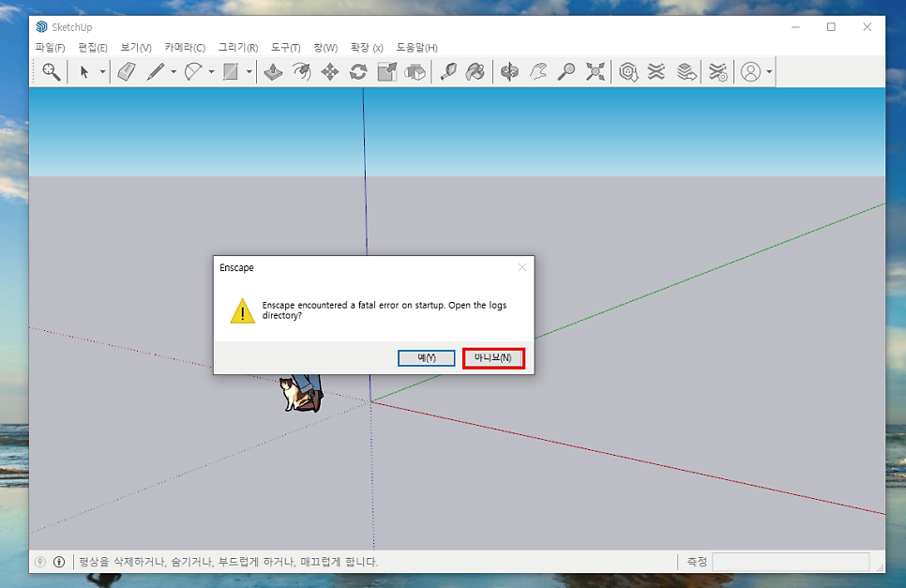Open the 카메라(C) menu
This screenshot has width=906, height=588.
pos(185,48)
